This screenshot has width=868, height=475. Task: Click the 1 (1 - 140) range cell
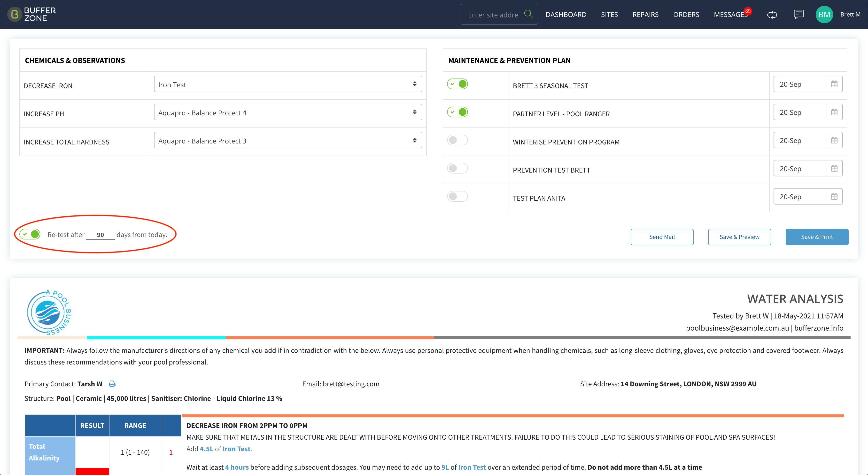pos(135,452)
